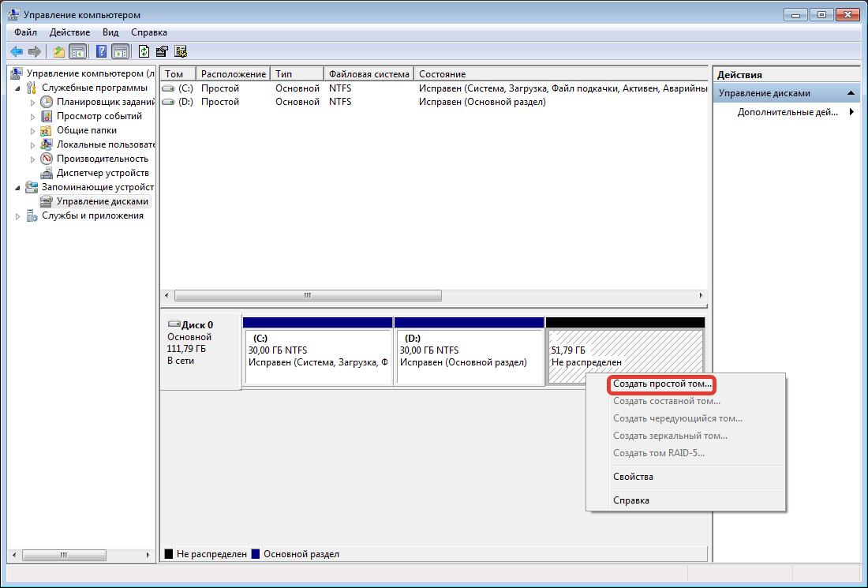Sort by the Файловая система column header
The image size is (868, 588).
click(x=369, y=74)
